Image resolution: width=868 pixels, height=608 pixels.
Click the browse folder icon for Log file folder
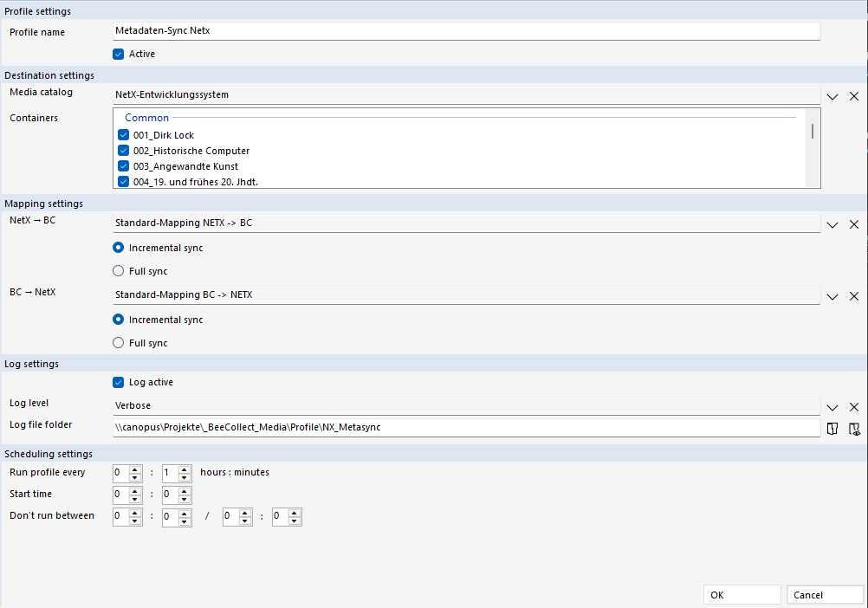click(x=832, y=428)
